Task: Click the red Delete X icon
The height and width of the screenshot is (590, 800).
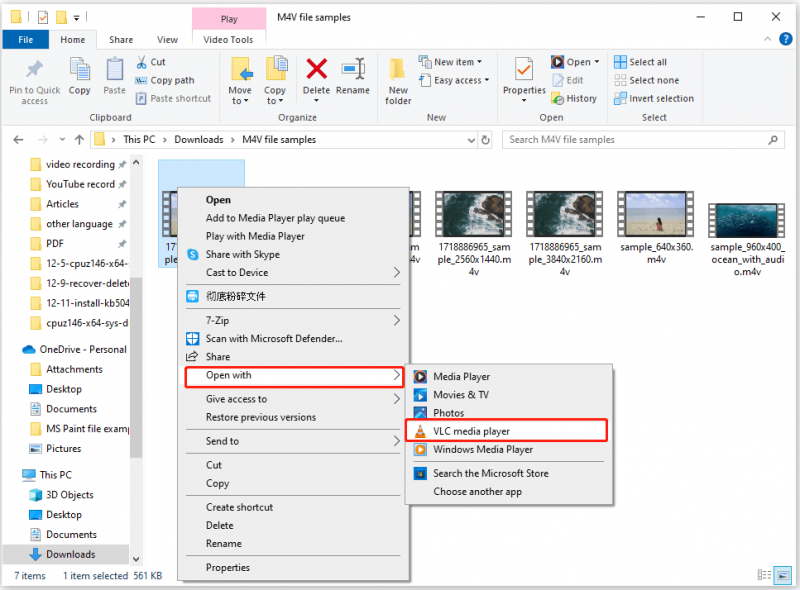Action: tap(316, 69)
